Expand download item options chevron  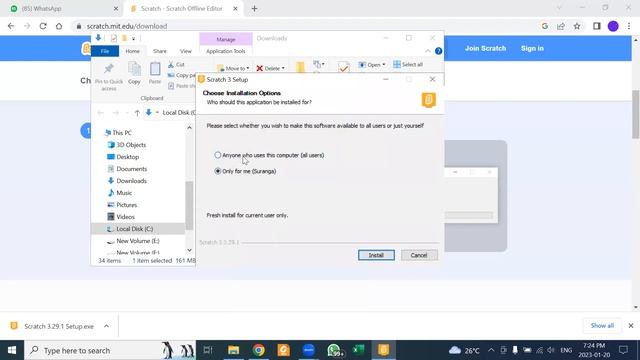point(106,326)
